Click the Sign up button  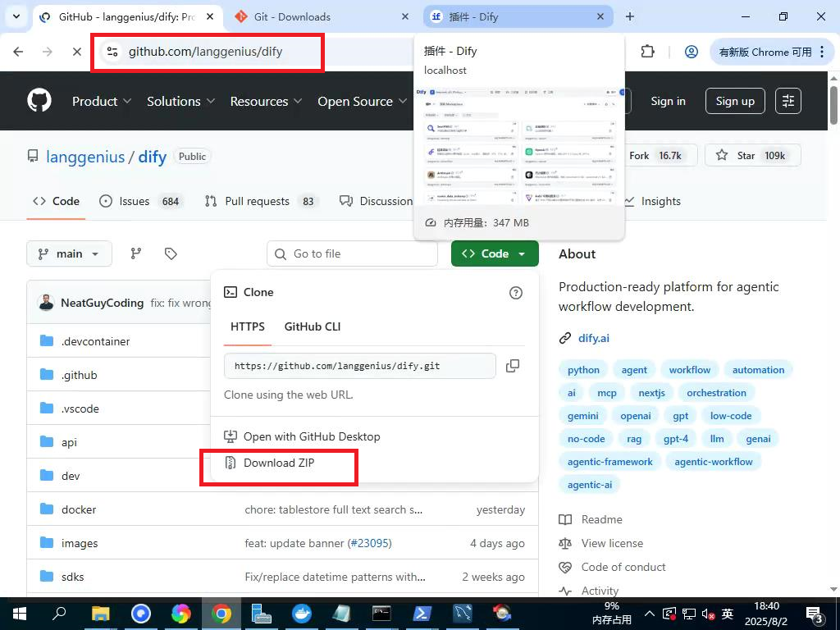735,101
